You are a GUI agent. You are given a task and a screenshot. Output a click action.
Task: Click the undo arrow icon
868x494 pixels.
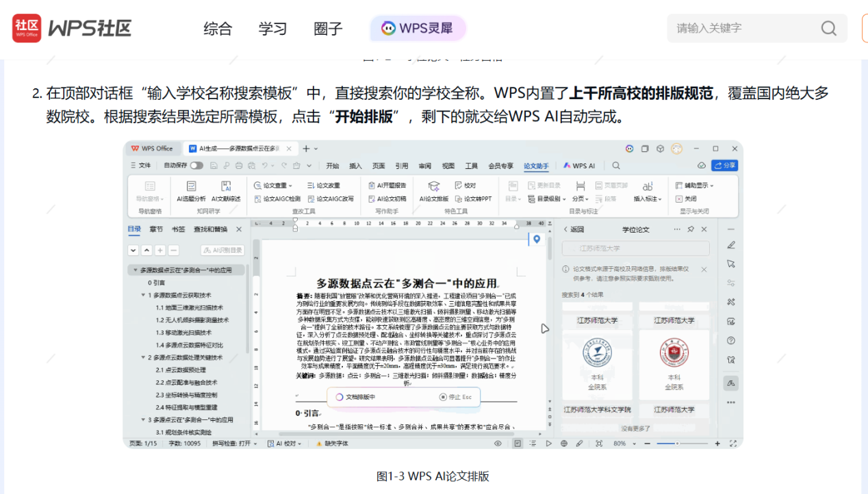tap(264, 166)
